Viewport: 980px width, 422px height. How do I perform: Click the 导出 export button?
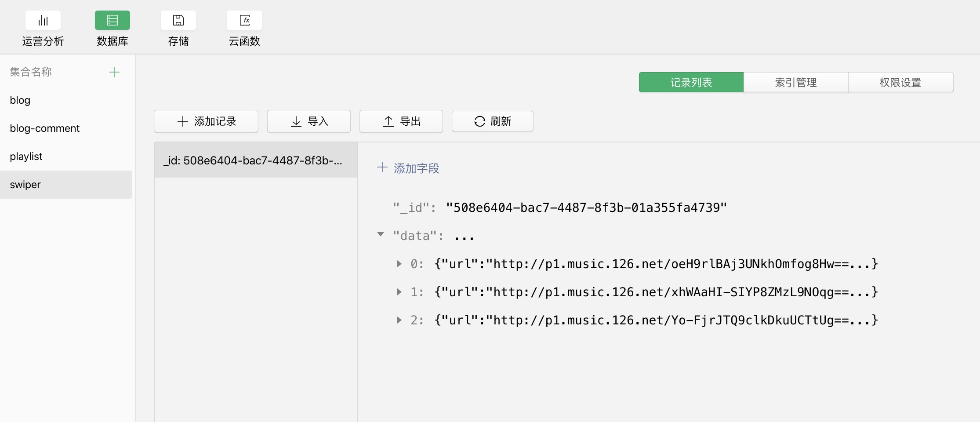tap(401, 121)
